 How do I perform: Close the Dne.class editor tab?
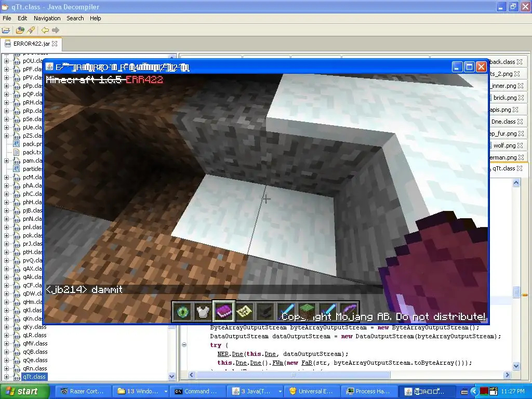point(520,122)
